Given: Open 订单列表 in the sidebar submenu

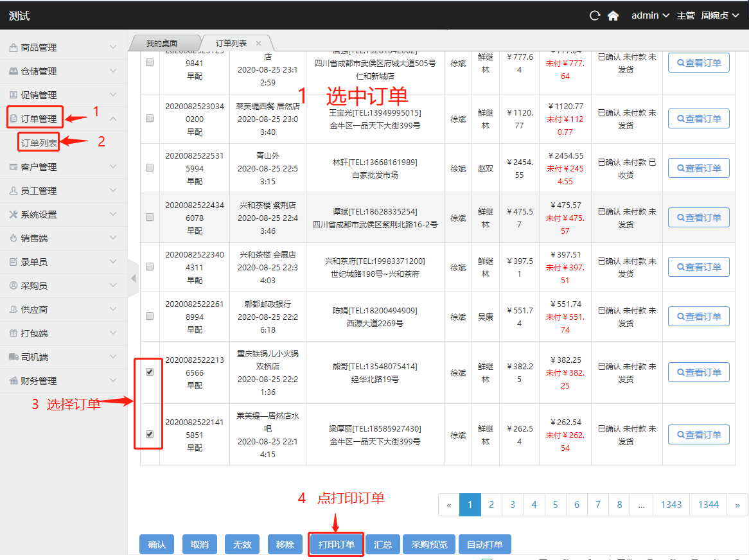Looking at the screenshot, I should [x=39, y=143].
